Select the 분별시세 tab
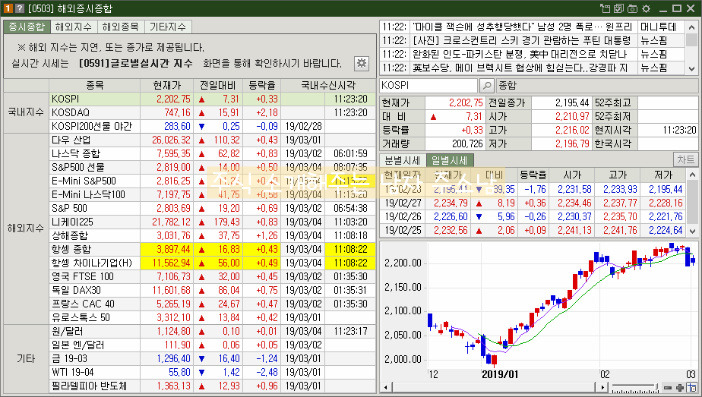The width and height of the screenshot is (702, 397). pos(402,160)
